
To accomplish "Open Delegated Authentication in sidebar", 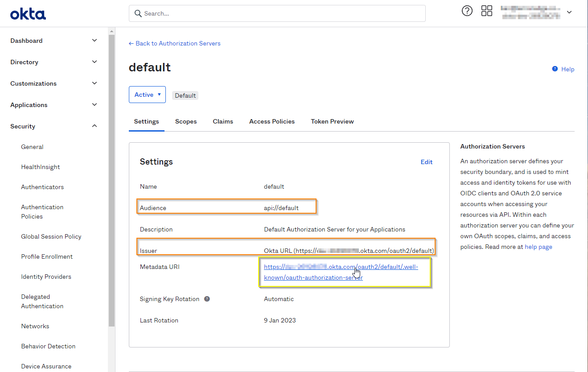I will pyautogui.click(x=42, y=302).
